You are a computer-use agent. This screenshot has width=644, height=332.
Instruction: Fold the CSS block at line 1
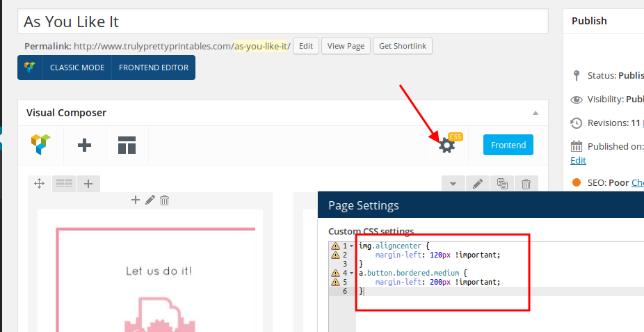coord(352,246)
